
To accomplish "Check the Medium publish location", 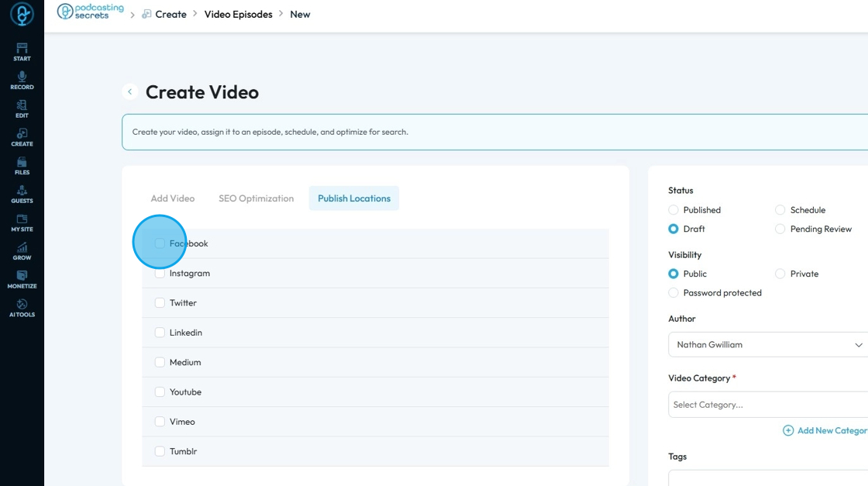I will tap(160, 363).
